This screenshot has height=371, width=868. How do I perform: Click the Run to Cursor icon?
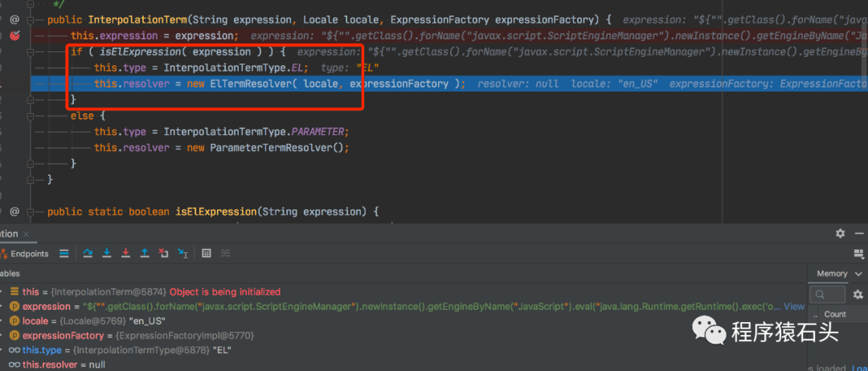[x=182, y=253]
